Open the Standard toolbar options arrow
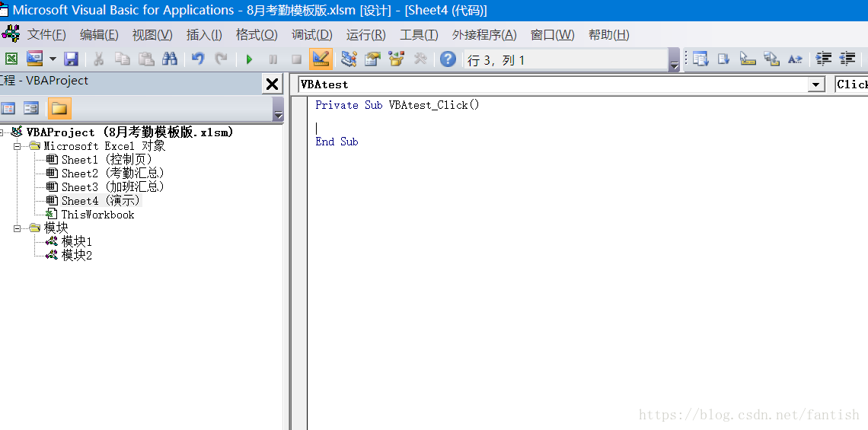Viewport: 868px width, 430px height. point(674,60)
